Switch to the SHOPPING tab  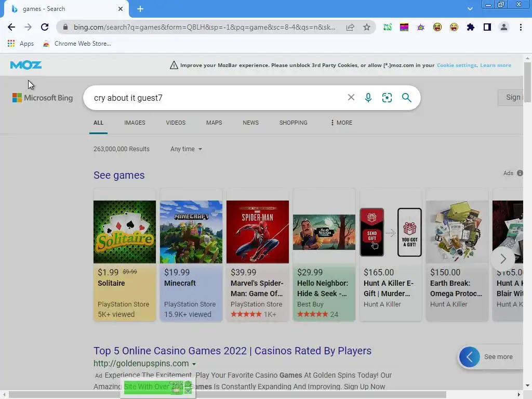click(x=293, y=123)
